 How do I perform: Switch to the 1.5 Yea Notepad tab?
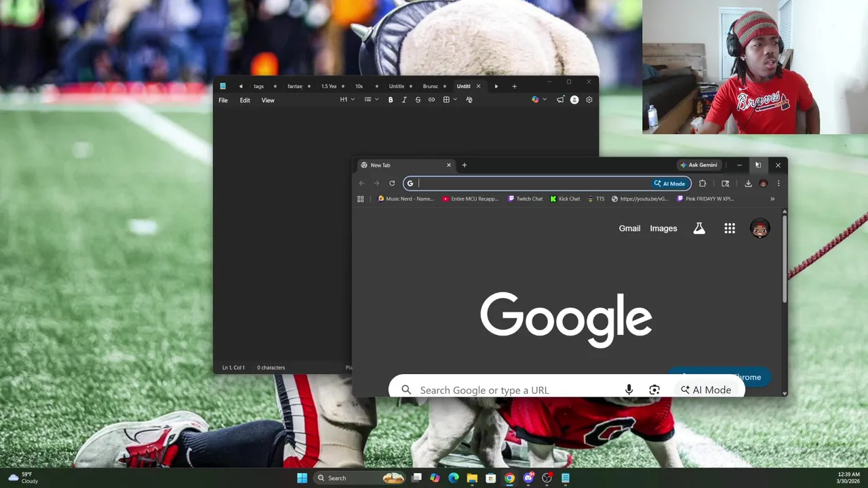(x=329, y=86)
